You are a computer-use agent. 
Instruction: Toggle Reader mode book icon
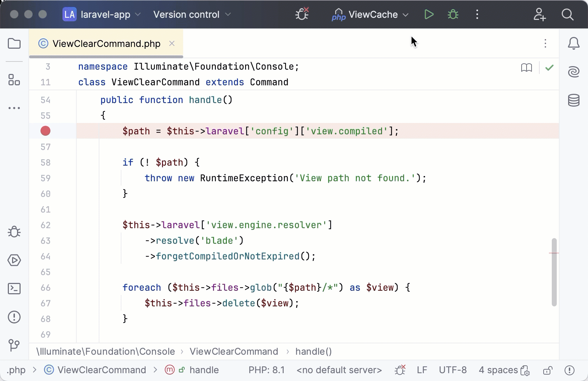(526, 68)
